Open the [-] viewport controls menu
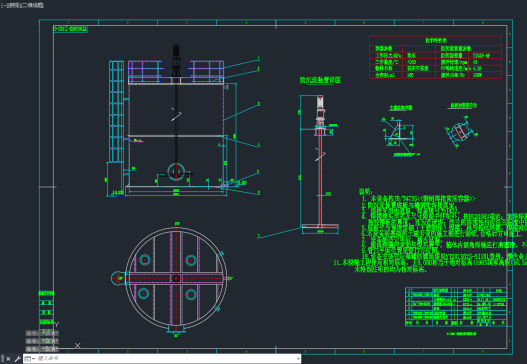The image size is (527, 364). 3,5
